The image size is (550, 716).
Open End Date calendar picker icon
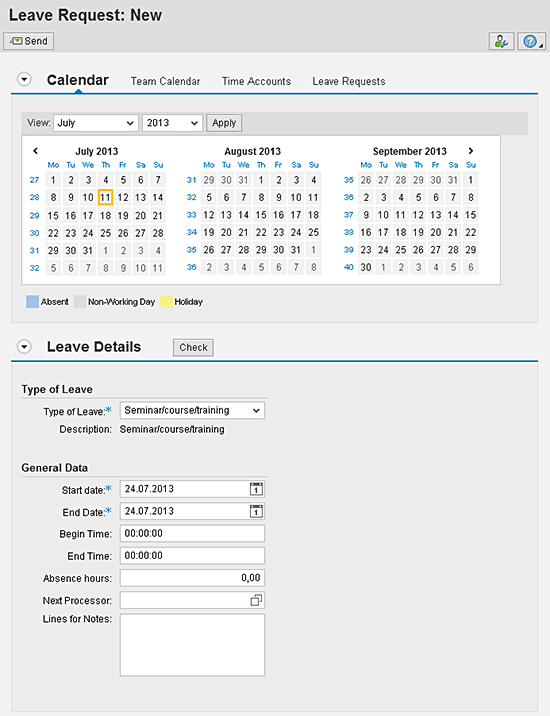(256, 511)
